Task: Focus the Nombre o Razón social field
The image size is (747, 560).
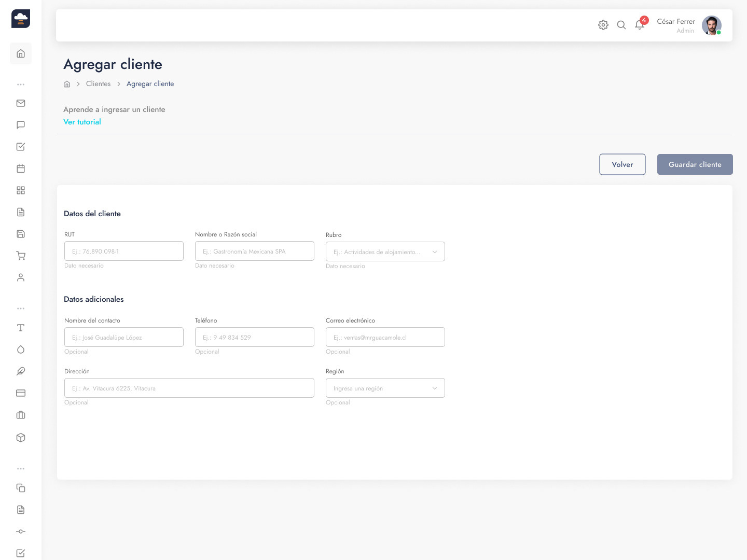Action: (255, 251)
